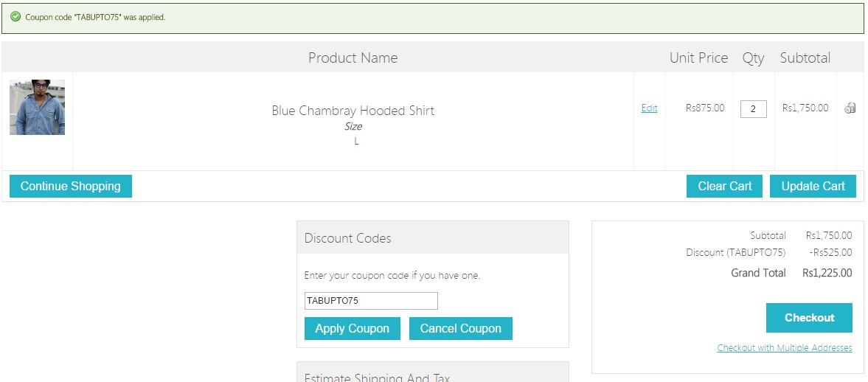The image size is (868, 382).
Task: Click the coupon applied success message
Action: tap(95, 17)
